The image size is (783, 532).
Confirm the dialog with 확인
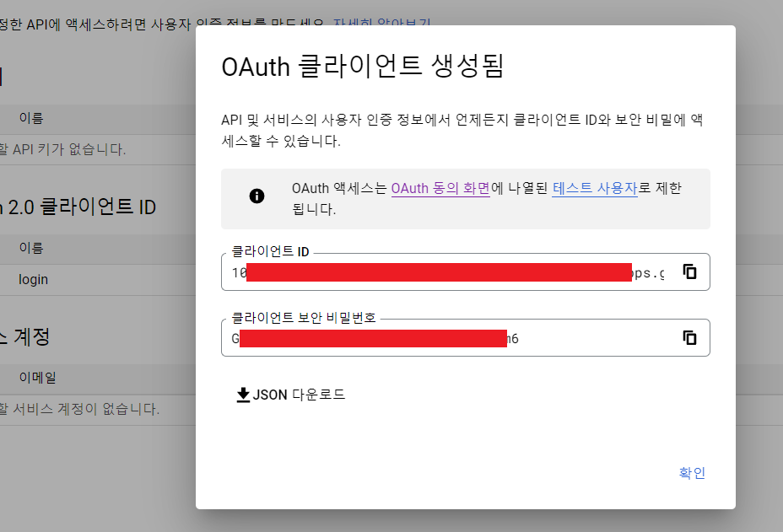(692, 473)
